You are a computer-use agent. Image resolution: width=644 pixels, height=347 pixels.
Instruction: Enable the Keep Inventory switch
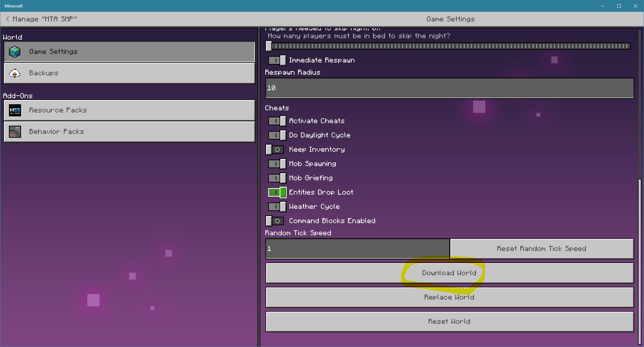[275, 150]
